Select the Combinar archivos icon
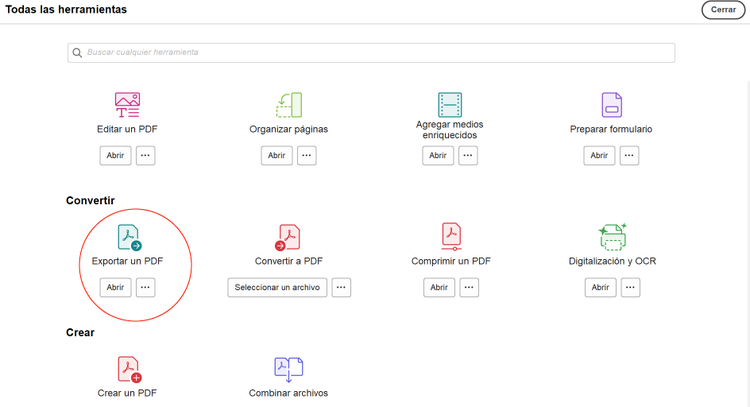This screenshot has width=750, height=407. [288, 369]
